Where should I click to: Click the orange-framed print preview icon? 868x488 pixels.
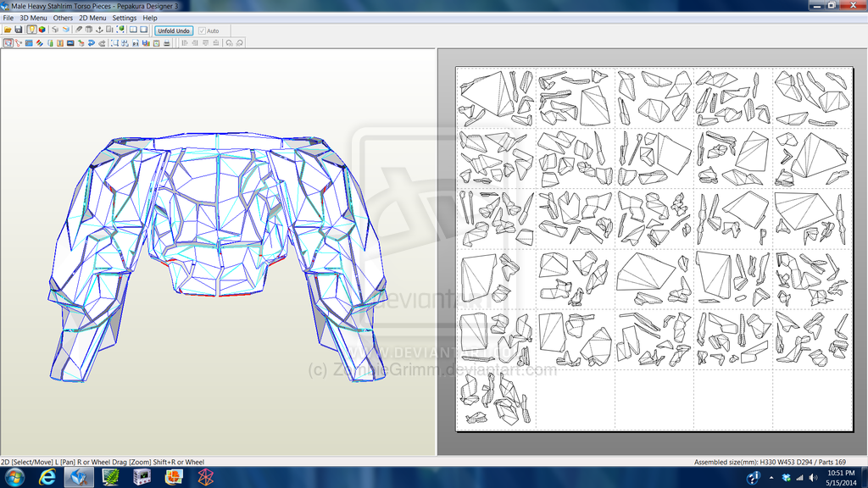tap(157, 43)
